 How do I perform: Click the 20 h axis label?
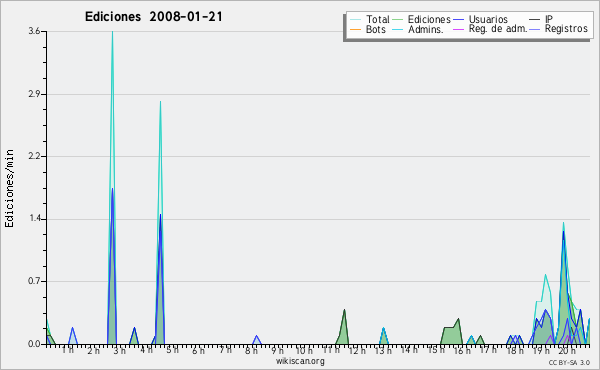click(567, 350)
